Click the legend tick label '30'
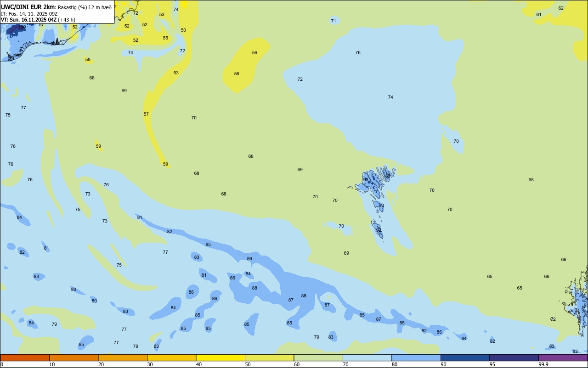The height and width of the screenshot is (368, 588). click(150, 364)
